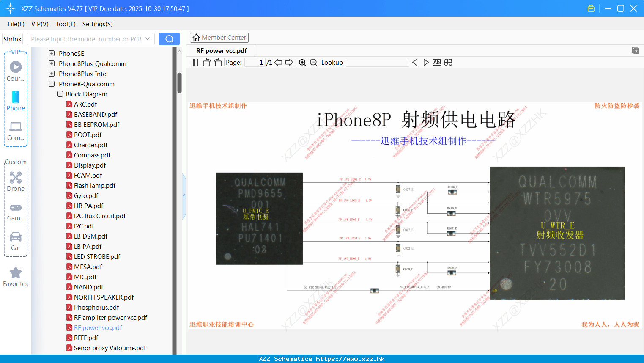Open Gyro.pdf

point(86,195)
